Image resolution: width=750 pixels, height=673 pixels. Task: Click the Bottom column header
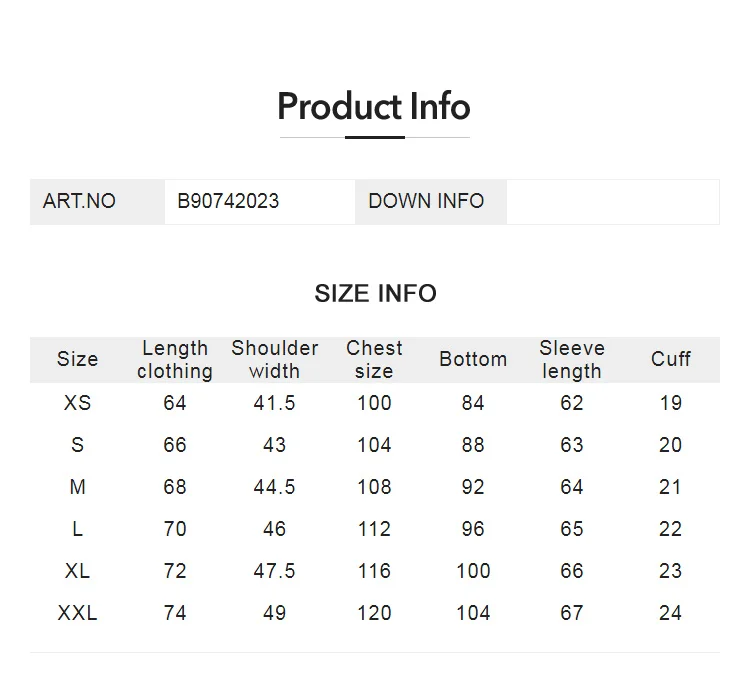[473, 359]
